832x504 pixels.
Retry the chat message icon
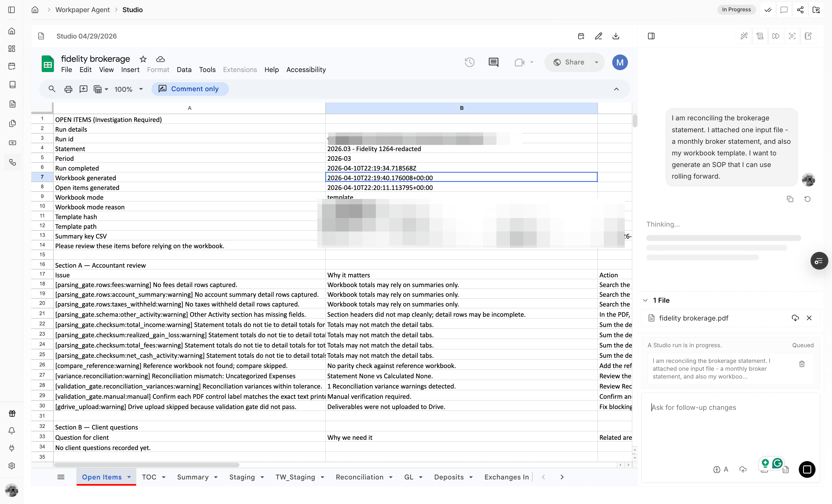tap(808, 199)
